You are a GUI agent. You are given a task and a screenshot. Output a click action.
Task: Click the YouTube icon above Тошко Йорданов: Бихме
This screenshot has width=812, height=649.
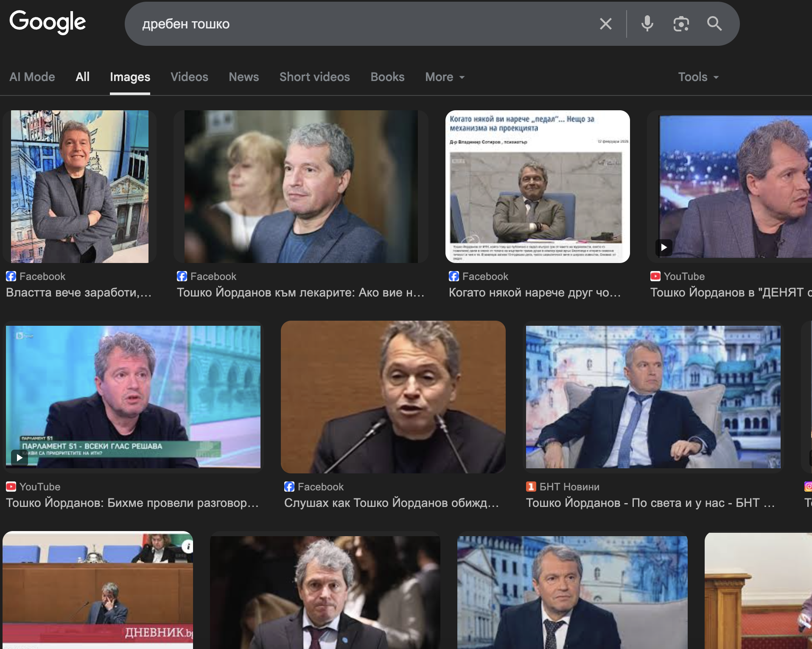tap(11, 487)
